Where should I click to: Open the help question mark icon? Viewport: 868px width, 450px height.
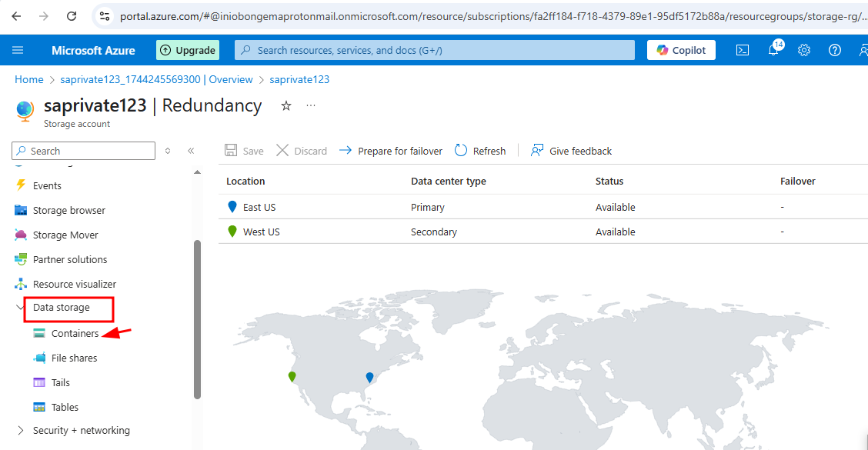point(835,50)
